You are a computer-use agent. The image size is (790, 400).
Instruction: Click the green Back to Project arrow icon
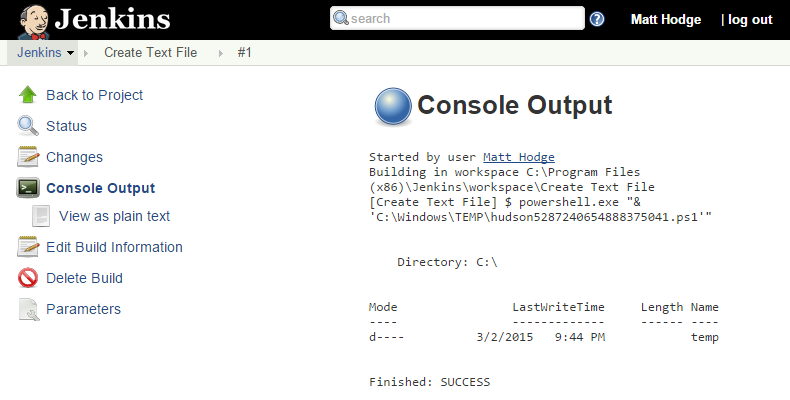click(x=28, y=95)
